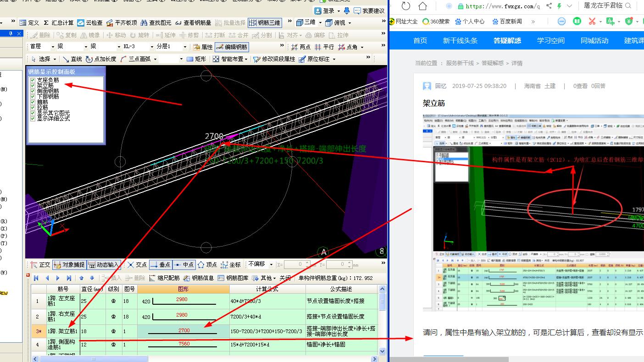Click the notification bell icon
644x362 pixels.
pos(346,11)
